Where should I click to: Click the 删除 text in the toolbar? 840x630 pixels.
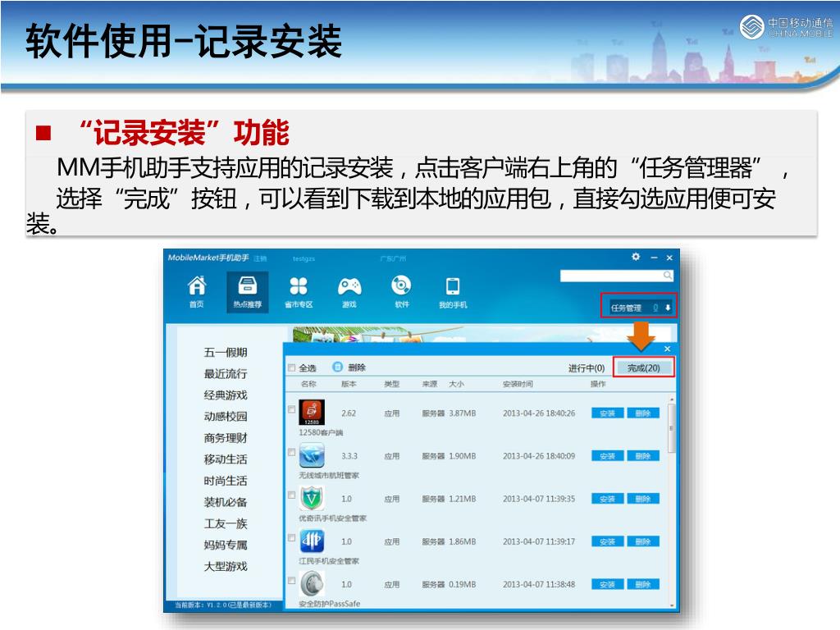pyautogui.click(x=357, y=367)
